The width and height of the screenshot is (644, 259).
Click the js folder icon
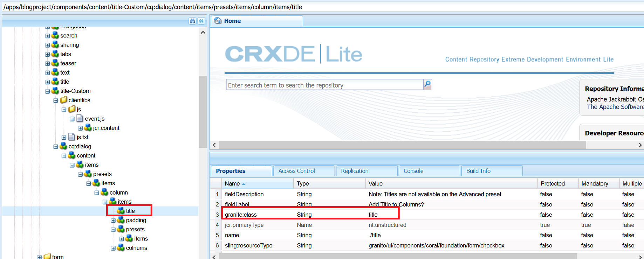(72, 109)
